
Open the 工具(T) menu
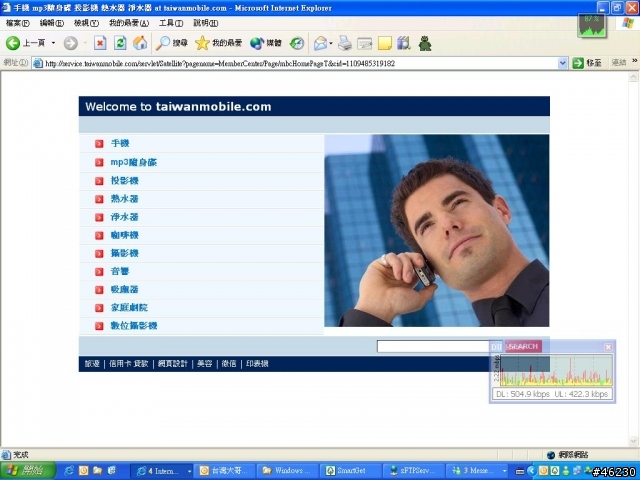171,23
